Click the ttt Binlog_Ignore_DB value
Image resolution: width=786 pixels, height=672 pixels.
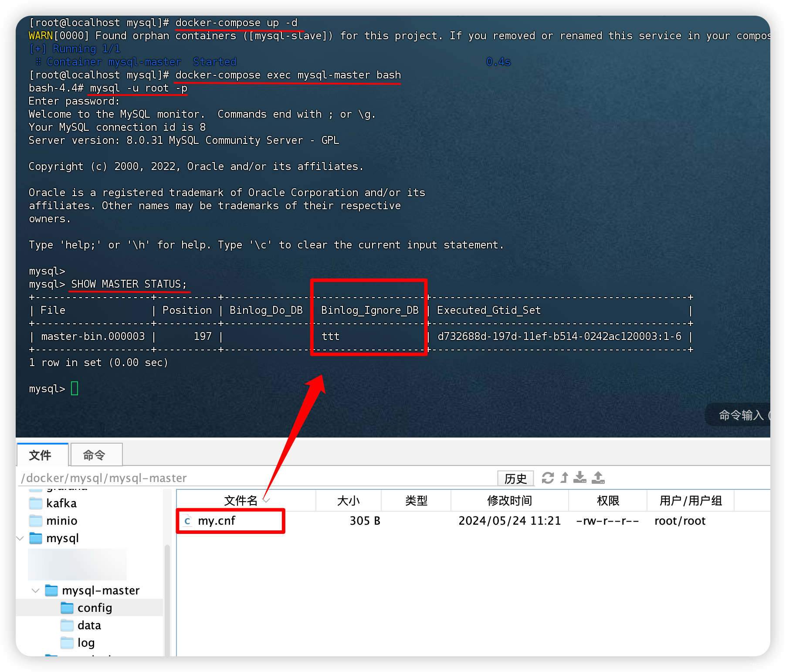tap(330, 336)
